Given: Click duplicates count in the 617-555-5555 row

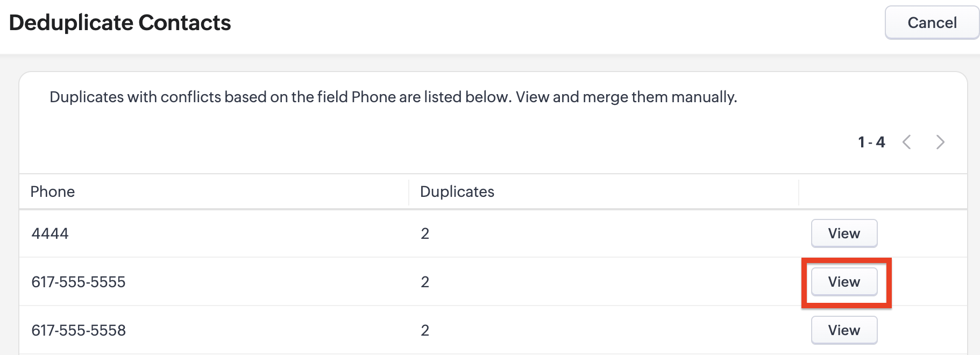Looking at the screenshot, I should point(425,282).
